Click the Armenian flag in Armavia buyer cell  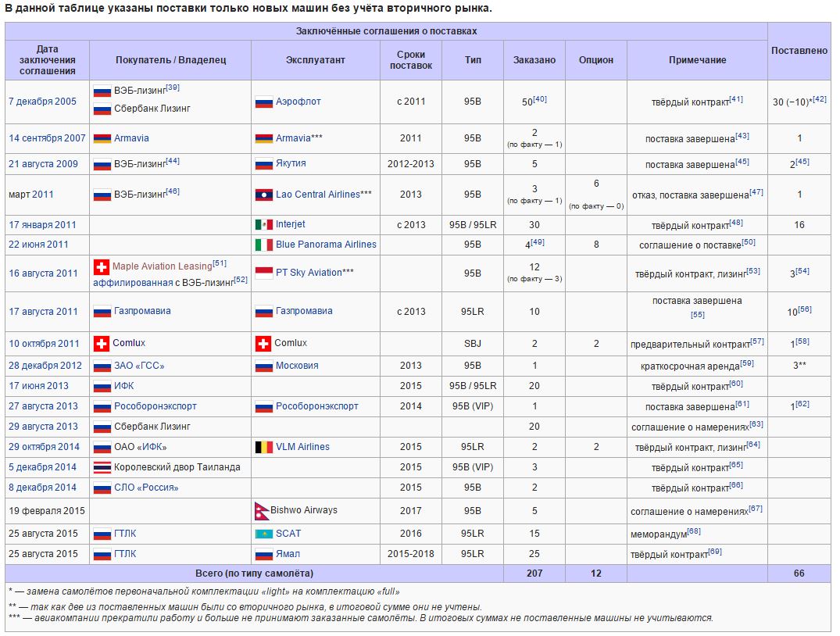pyautogui.click(x=102, y=138)
